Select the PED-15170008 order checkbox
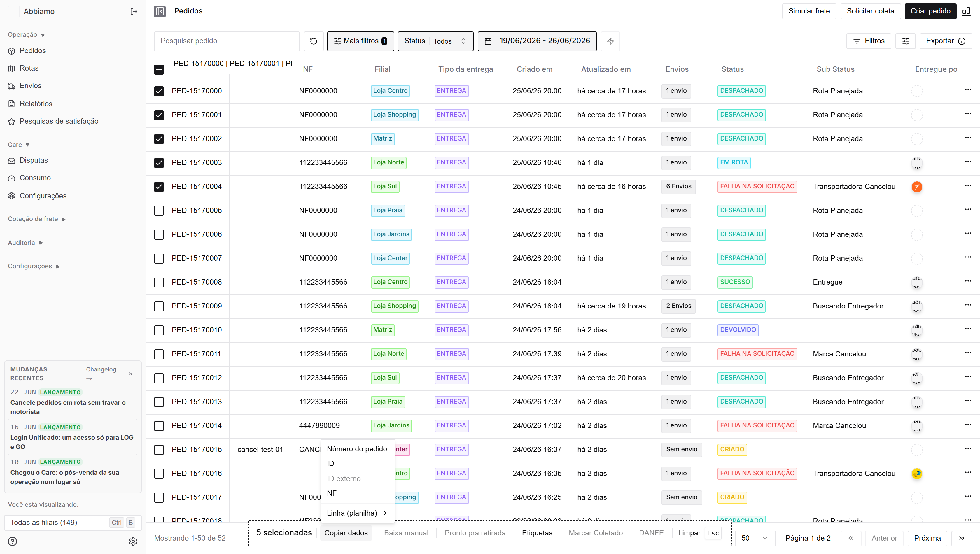Image resolution: width=980 pixels, height=554 pixels. point(159,282)
